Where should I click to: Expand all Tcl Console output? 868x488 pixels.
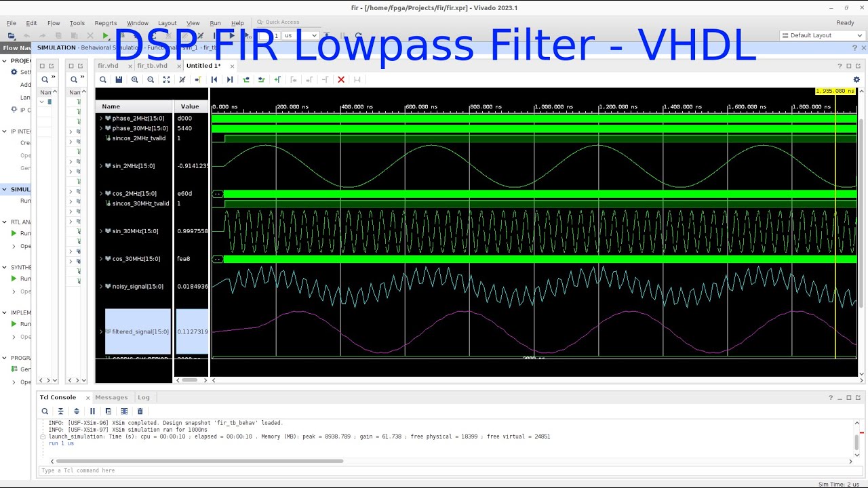coord(77,411)
